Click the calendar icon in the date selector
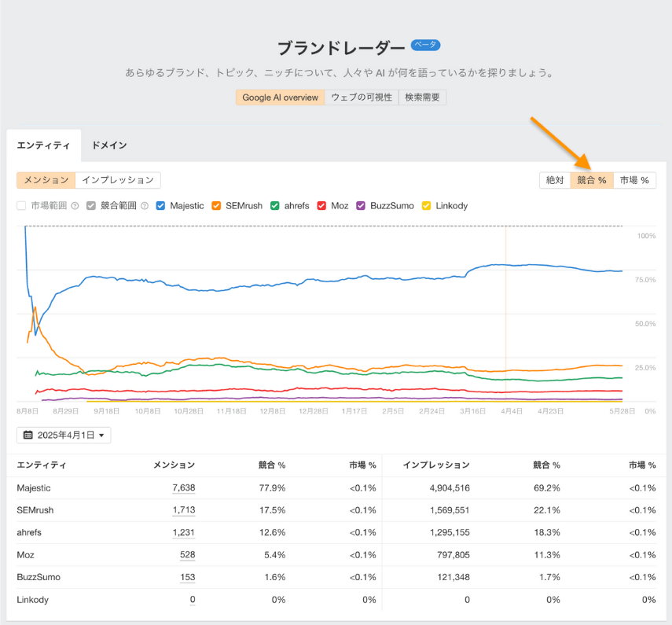Image resolution: width=672 pixels, height=625 pixels. (29, 434)
